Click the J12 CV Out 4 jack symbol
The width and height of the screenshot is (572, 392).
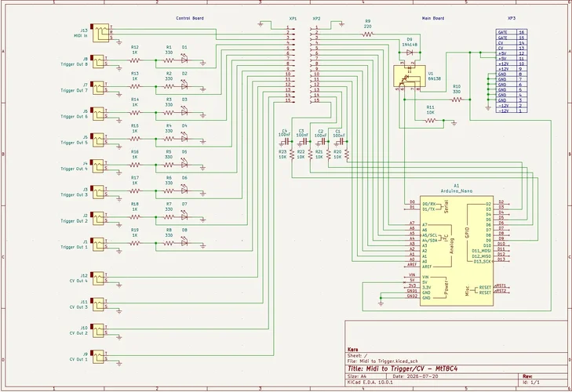pyautogui.click(x=98, y=278)
